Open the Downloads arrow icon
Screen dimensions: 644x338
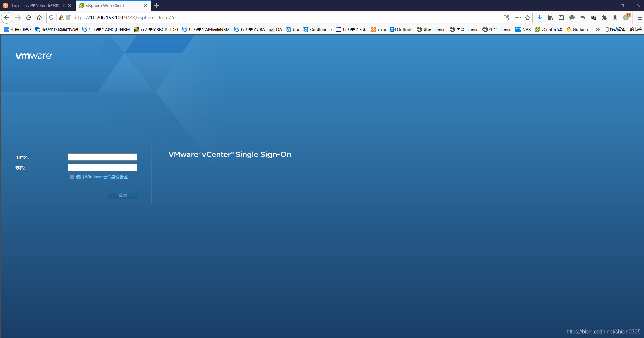pyautogui.click(x=540, y=18)
